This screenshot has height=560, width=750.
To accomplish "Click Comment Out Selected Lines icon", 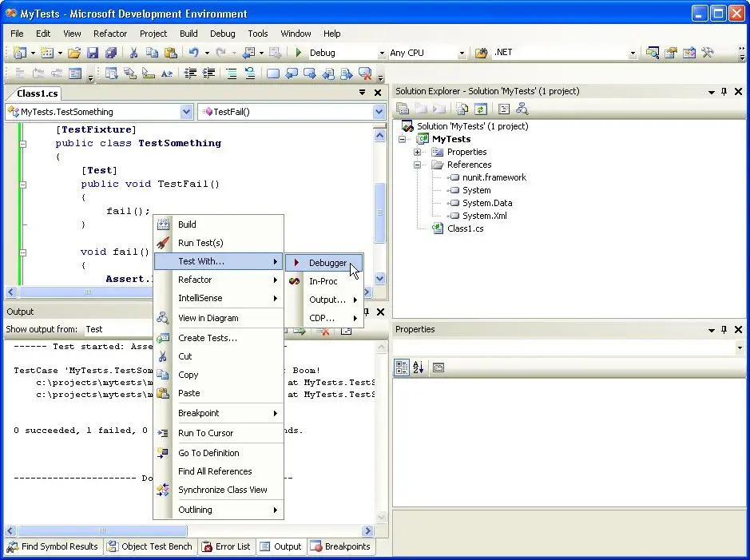I will pyautogui.click(x=232, y=73).
